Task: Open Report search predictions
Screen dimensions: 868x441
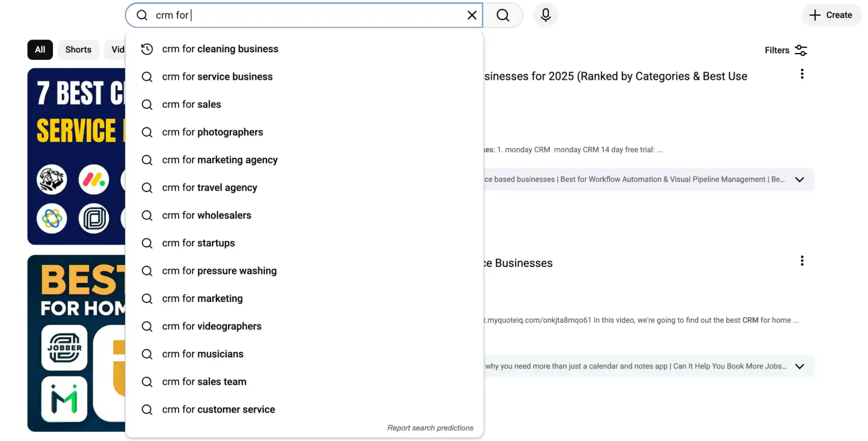Action: click(429, 428)
